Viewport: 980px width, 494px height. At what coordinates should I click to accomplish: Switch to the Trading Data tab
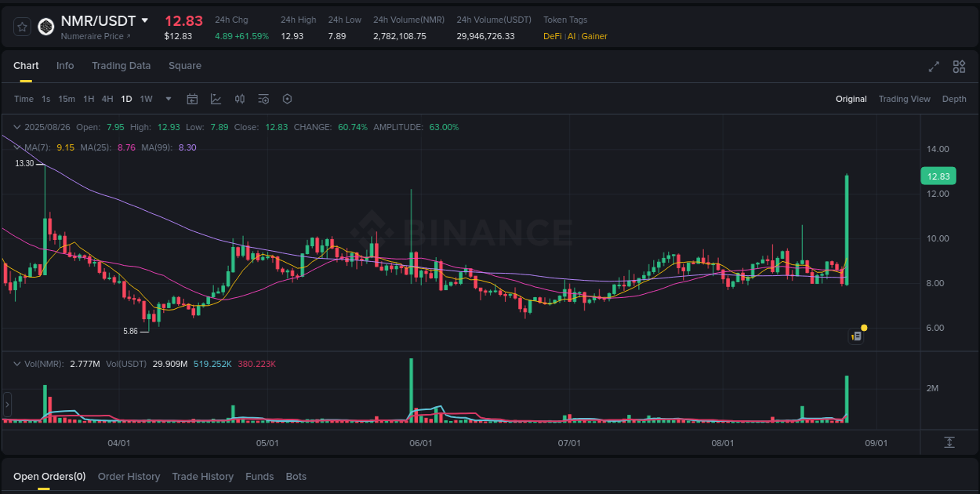[121, 66]
